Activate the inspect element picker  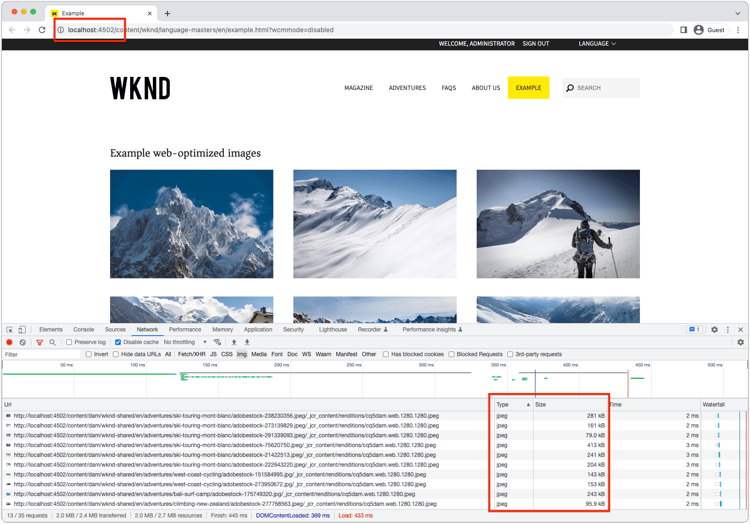(10, 330)
